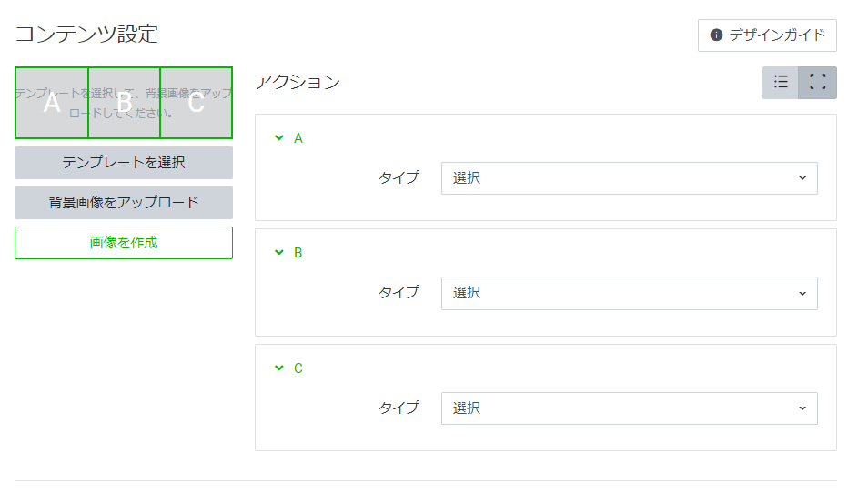Open タイプ dropdown for action B

pos(630,293)
